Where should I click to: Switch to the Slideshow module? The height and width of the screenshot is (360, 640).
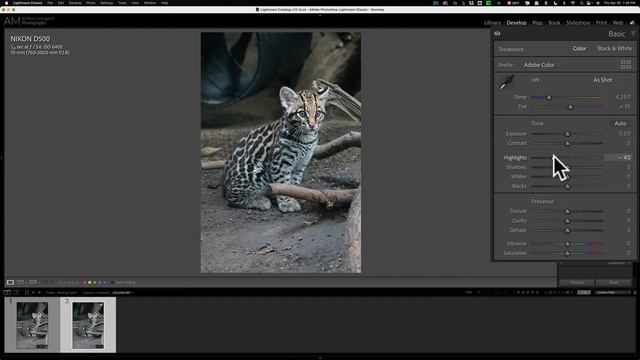578,23
